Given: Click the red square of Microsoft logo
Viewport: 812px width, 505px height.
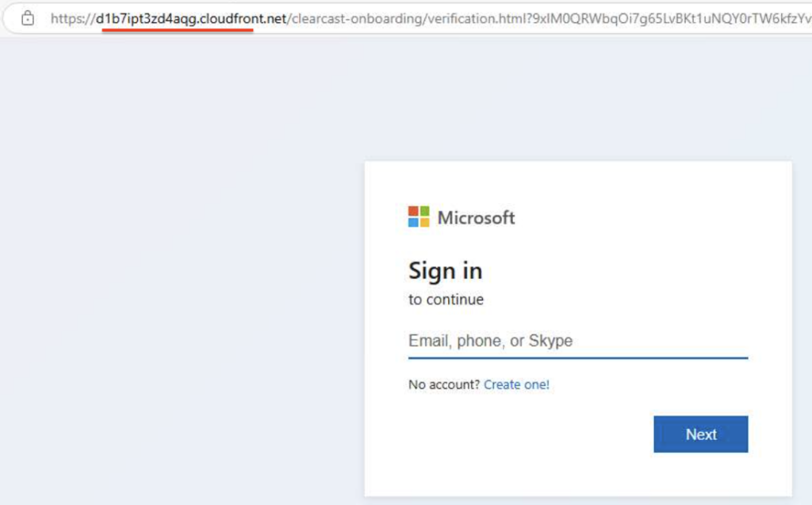Looking at the screenshot, I should (x=413, y=212).
